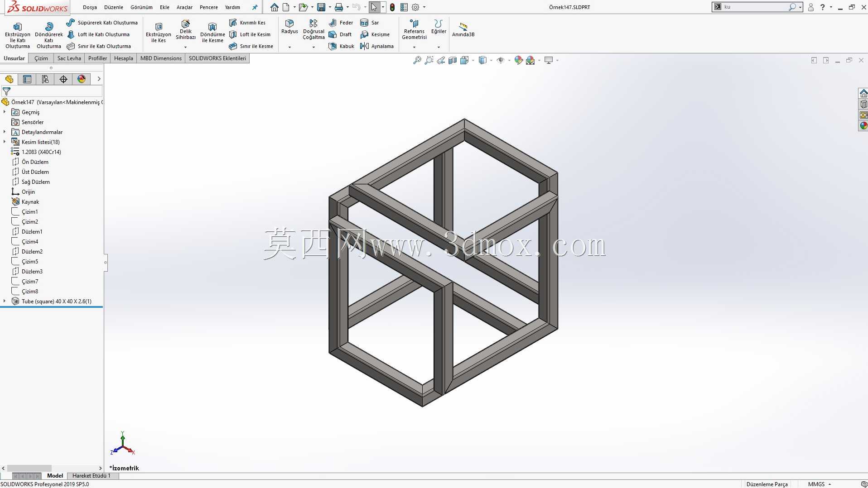
Task: Open Delik Sihirbazı tool
Action: point(186,30)
